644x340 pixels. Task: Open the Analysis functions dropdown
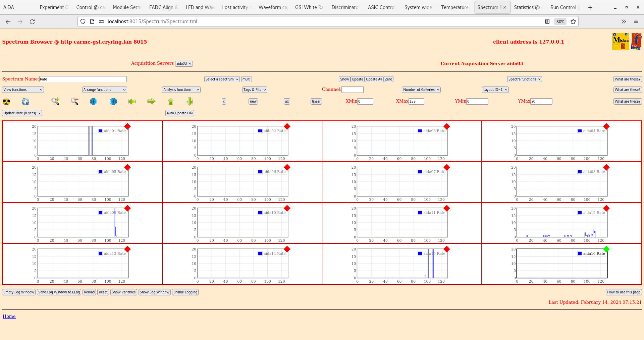pos(181,90)
